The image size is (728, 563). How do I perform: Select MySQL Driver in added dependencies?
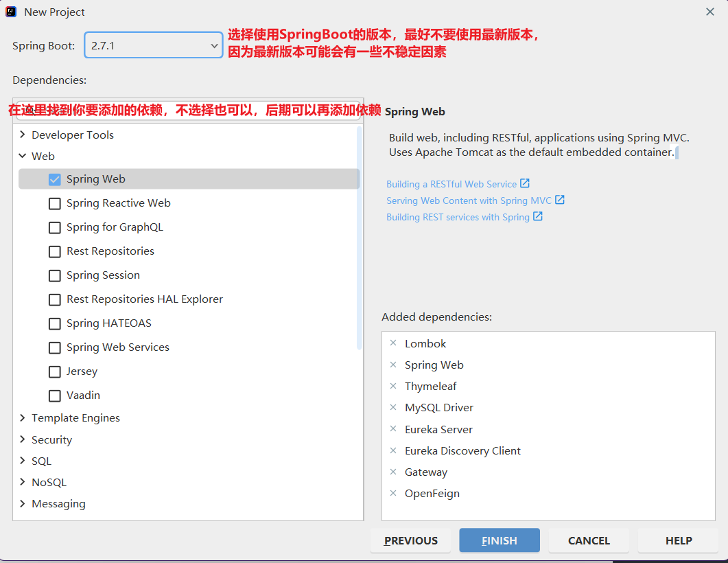coord(438,408)
